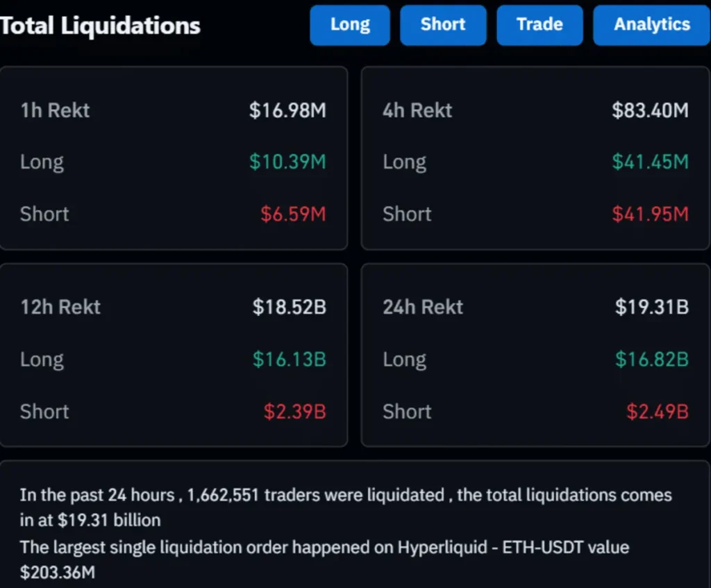Open the Trade section
This screenshot has width=711, height=588.
coord(539,25)
